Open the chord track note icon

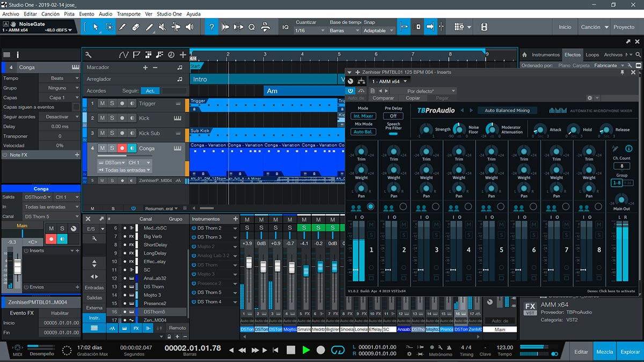tap(159, 55)
